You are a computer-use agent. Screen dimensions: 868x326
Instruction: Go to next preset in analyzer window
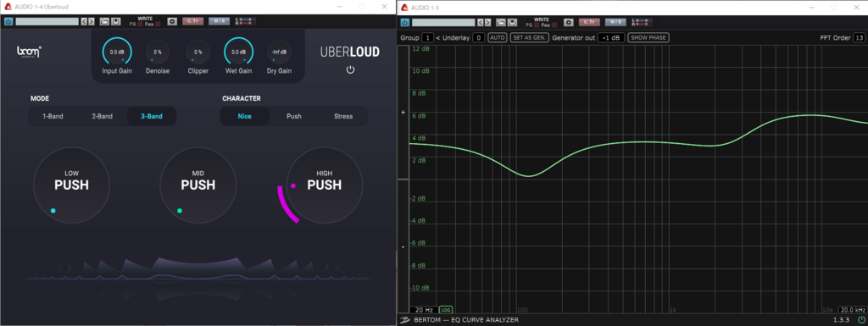[487, 23]
